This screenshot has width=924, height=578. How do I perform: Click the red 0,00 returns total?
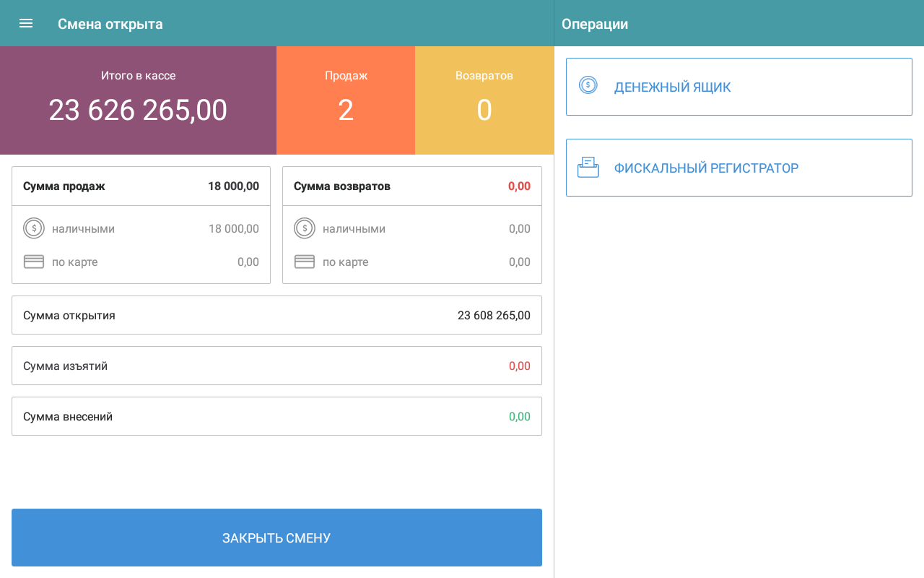(519, 186)
